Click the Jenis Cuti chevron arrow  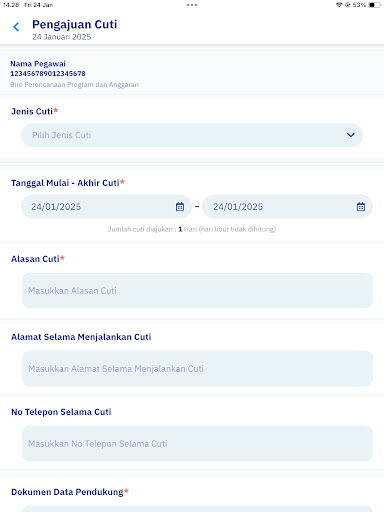351,135
